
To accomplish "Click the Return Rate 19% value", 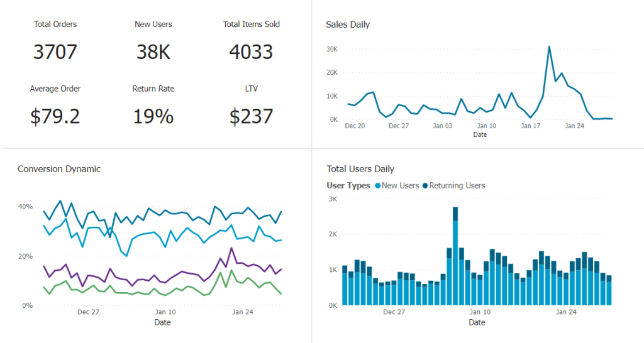I will [153, 116].
